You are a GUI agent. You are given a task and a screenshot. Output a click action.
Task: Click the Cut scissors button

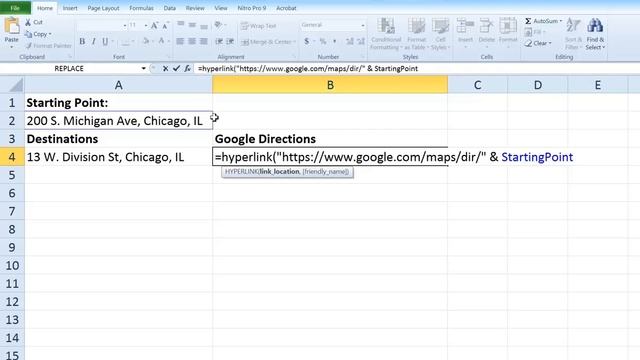33,22
